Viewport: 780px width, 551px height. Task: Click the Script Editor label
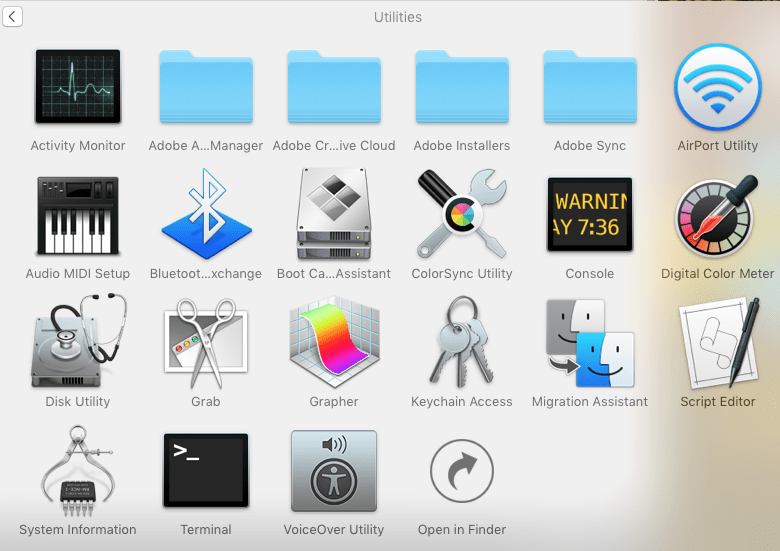click(718, 402)
